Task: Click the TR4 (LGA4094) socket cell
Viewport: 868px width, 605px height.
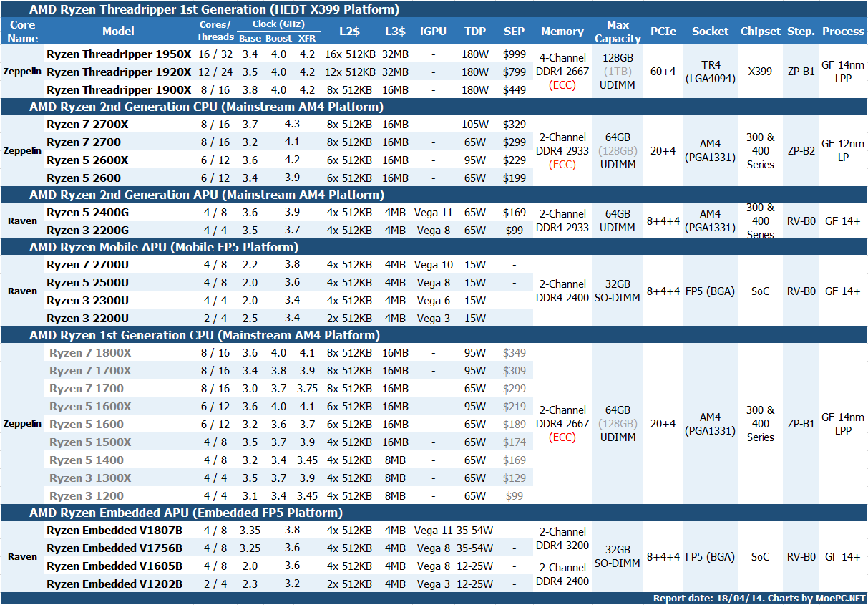Action: click(x=711, y=72)
